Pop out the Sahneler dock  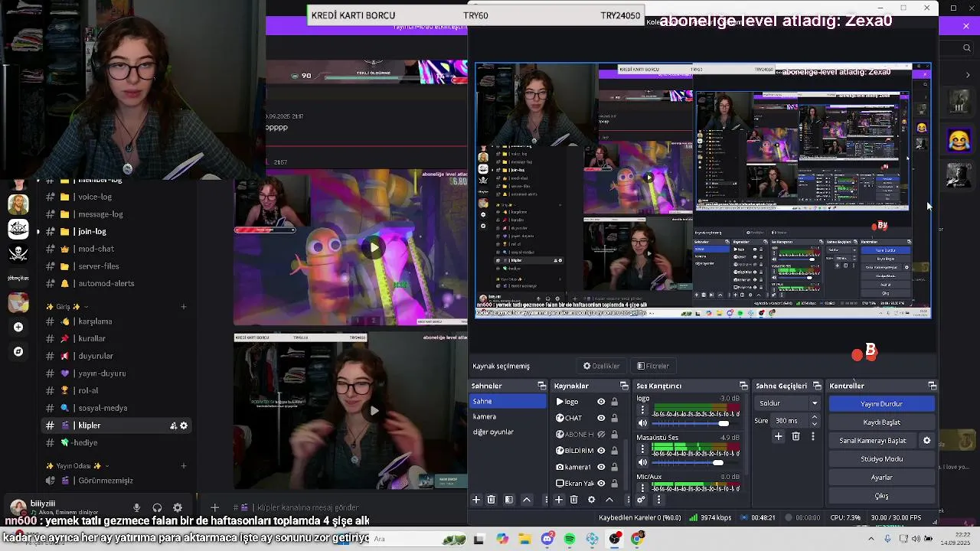pyautogui.click(x=541, y=386)
